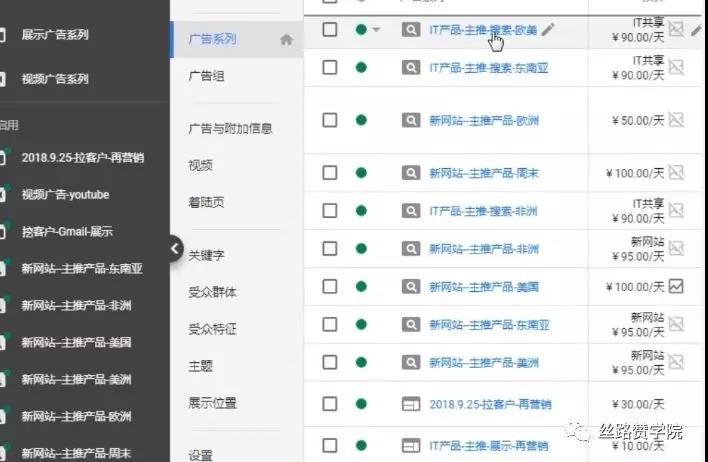Open the 关键字 menu item
The height and width of the screenshot is (462, 708).
click(206, 256)
